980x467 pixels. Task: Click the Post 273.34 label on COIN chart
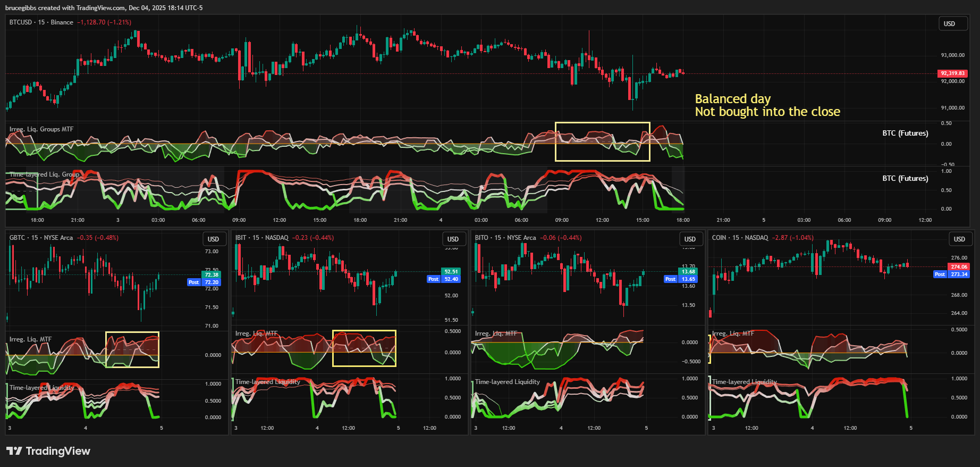[951, 274]
